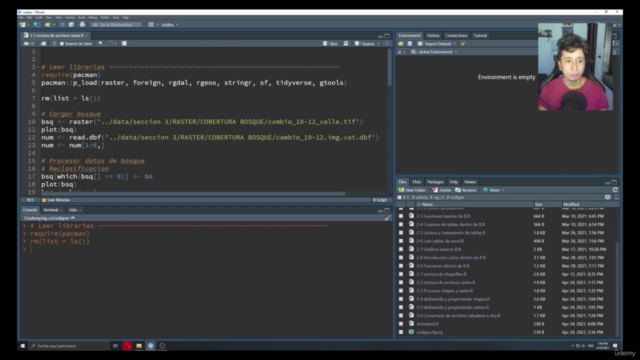This screenshot has width=640, height=360.
Task: Check the box for Animated.R file
Action: pyautogui.click(x=401, y=324)
